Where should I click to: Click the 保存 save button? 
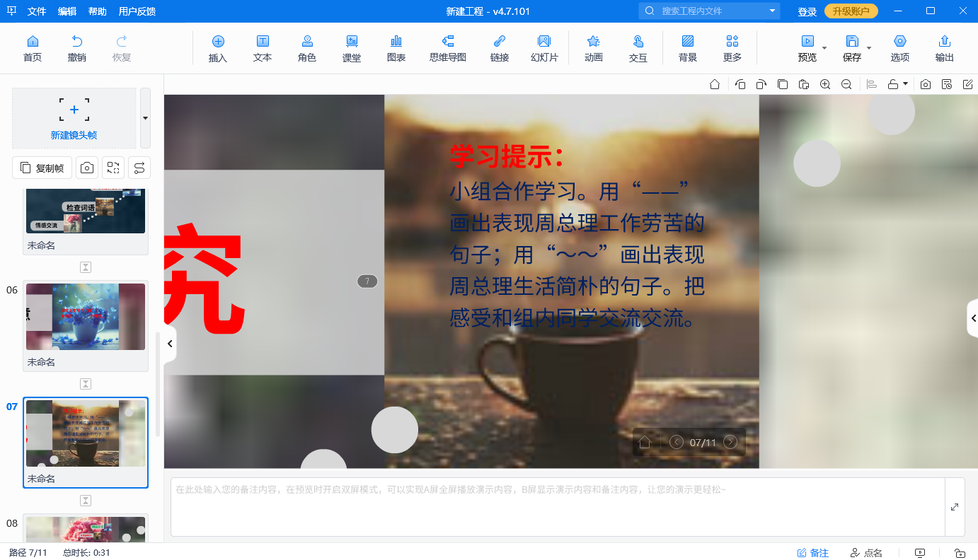852,48
